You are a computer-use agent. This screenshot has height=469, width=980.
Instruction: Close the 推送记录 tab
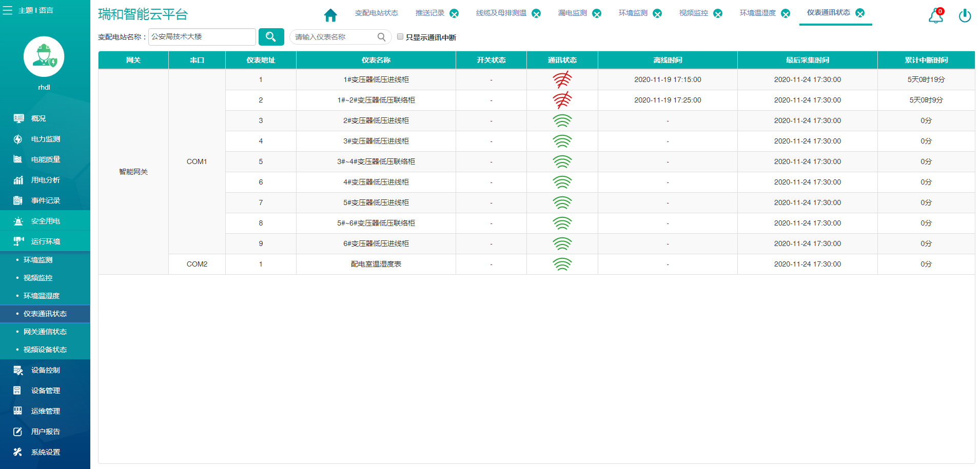click(454, 13)
